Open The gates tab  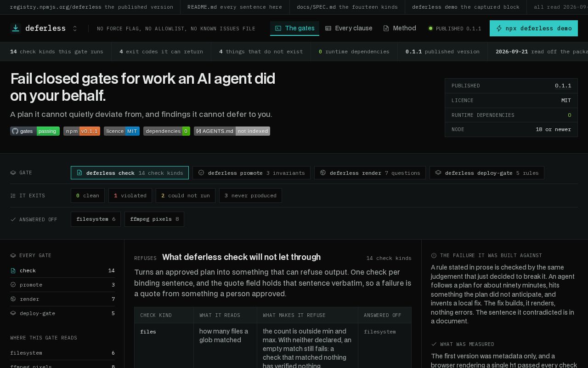click(294, 28)
